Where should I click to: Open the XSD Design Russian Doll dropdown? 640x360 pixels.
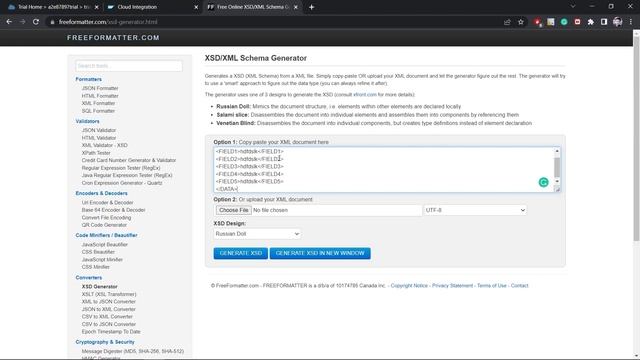coord(257,234)
